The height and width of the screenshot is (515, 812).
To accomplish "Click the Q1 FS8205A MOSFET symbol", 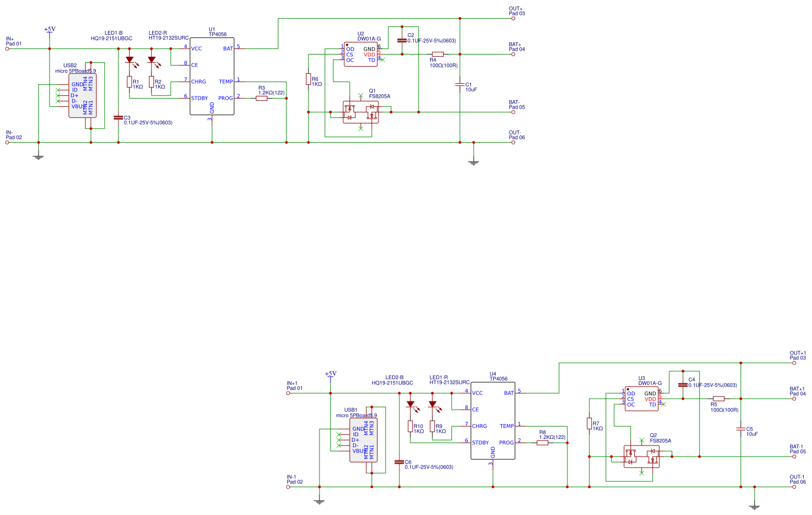I will coord(361,112).
